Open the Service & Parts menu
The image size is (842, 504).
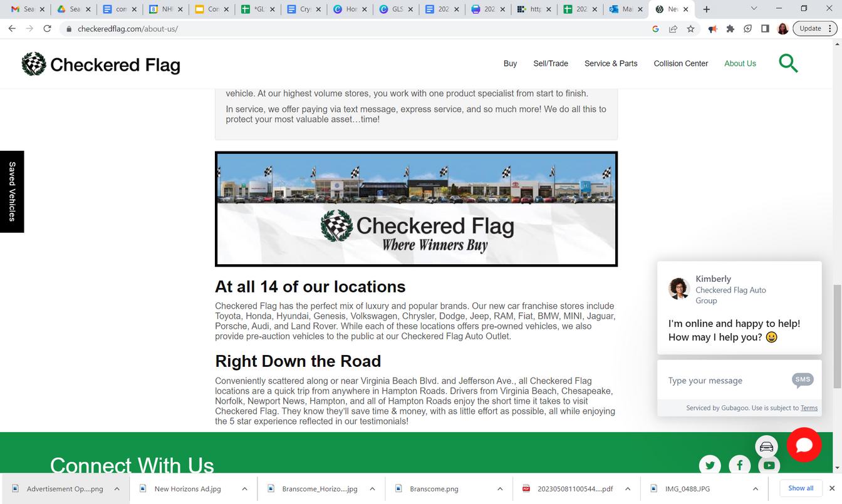(611, 63)
